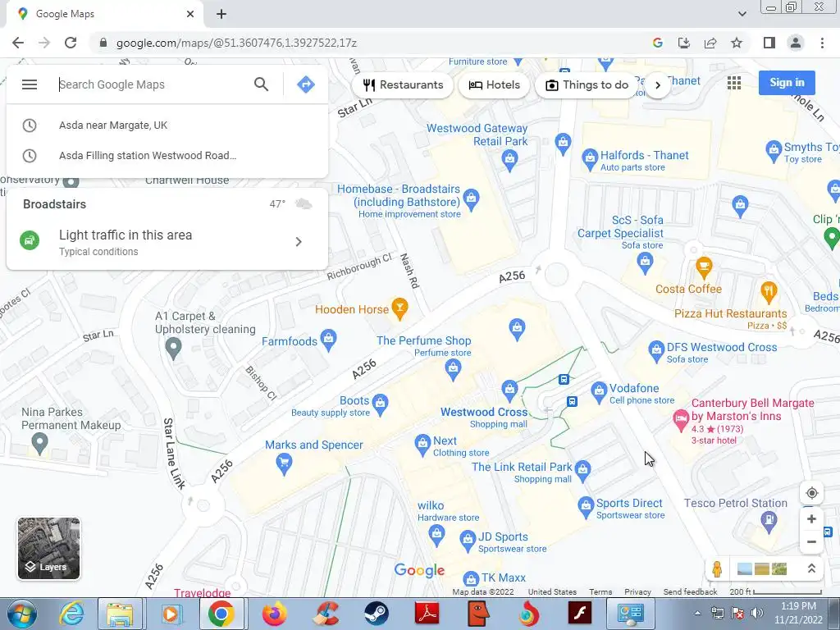Select the Street View pegman icon
This screenshot has height=630, width=840.
[717, 569]
